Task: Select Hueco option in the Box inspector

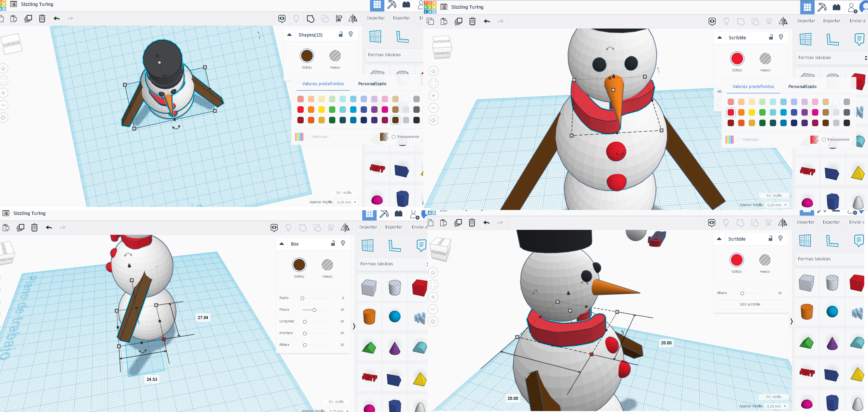Action: pos(327,265)
